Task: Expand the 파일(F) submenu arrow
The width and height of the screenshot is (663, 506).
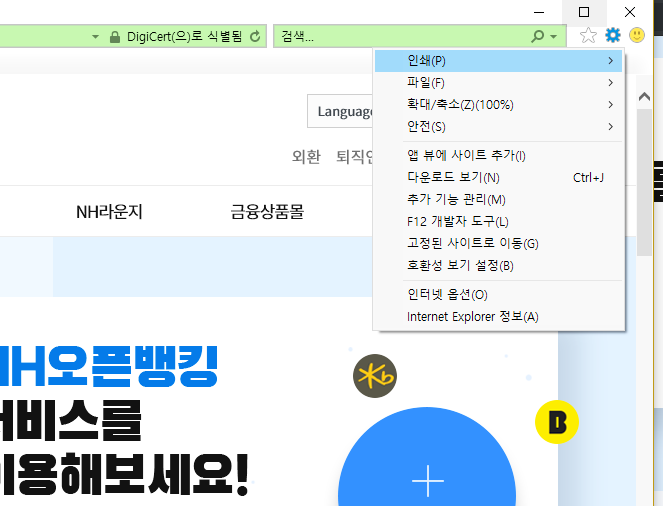Action: (x=611, y=83)
